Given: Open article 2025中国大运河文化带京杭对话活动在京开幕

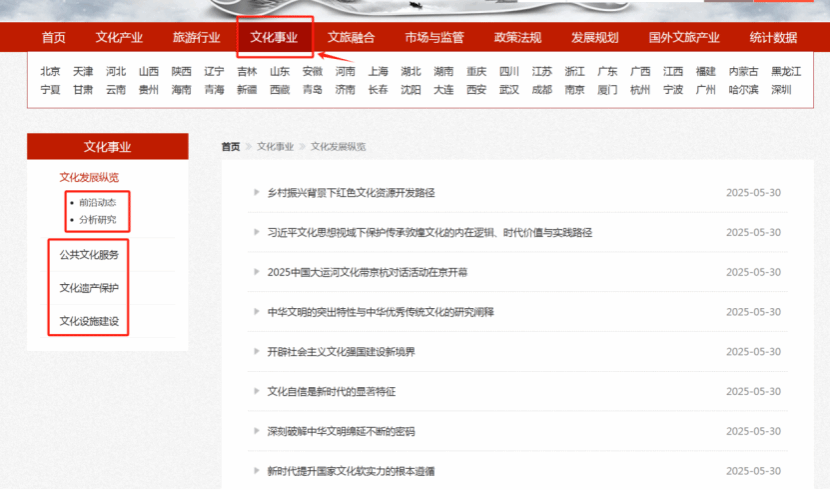Looking at the screenshot, I should [367, 272].
